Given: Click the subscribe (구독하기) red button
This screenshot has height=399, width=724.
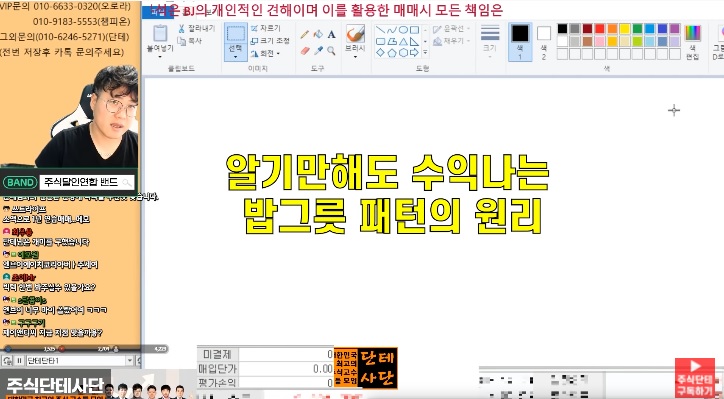Looking at the screenshot, I should click(x=695, y=378).
